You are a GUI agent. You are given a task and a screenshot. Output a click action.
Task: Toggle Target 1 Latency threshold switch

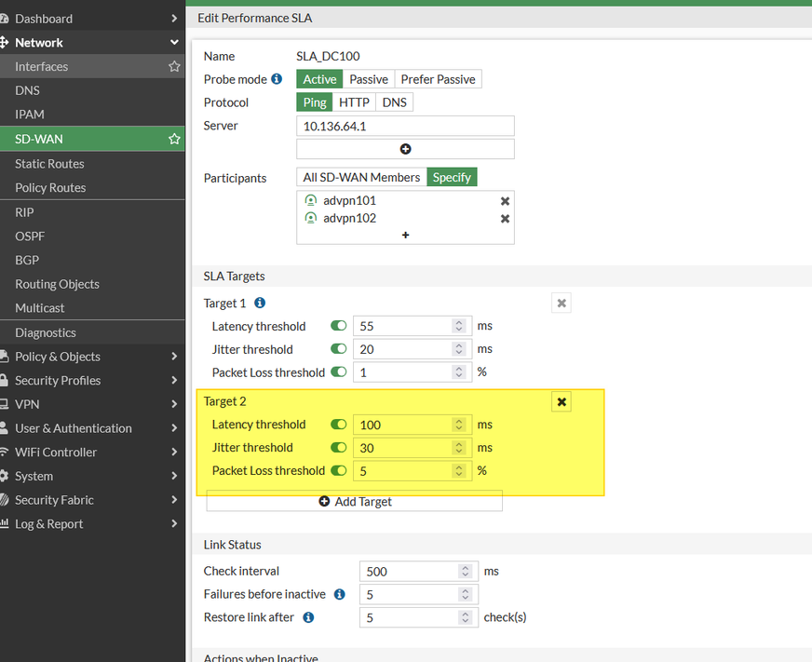[x=338, y=326]
